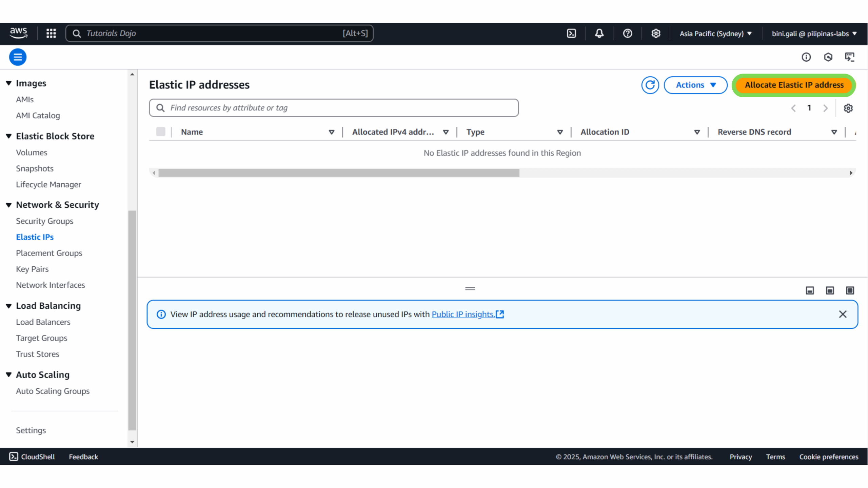Refresh the Elastic IP addresses list

tap(650, 85)
